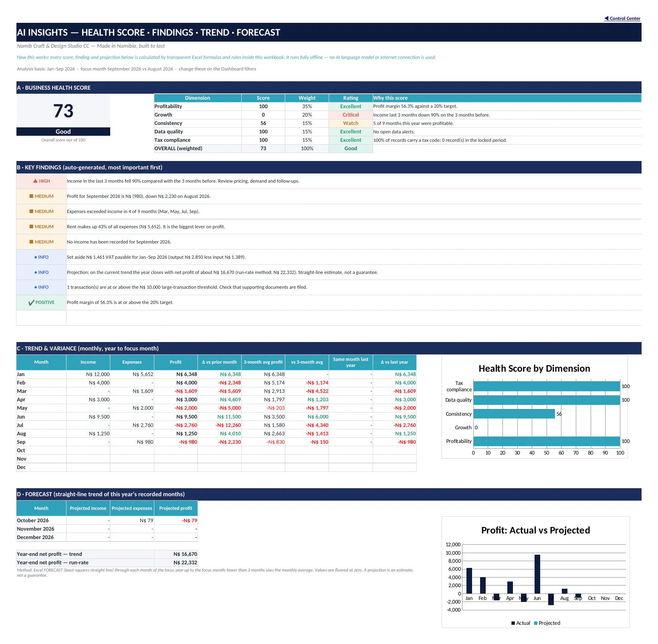Click the Analysis basis Jan–Sep 2026 line
This screenshot has height=644, width=658.
(136, 69)
